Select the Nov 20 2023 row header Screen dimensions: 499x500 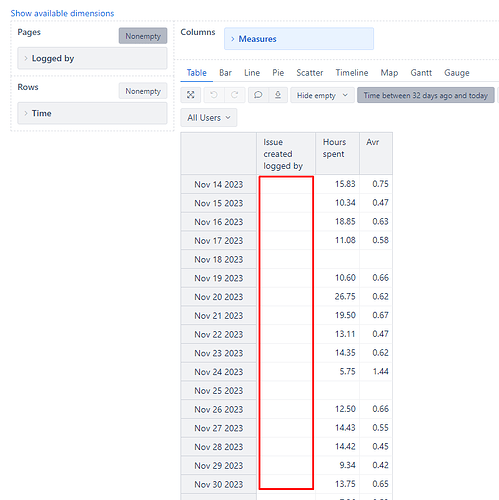tap(219, 297)
